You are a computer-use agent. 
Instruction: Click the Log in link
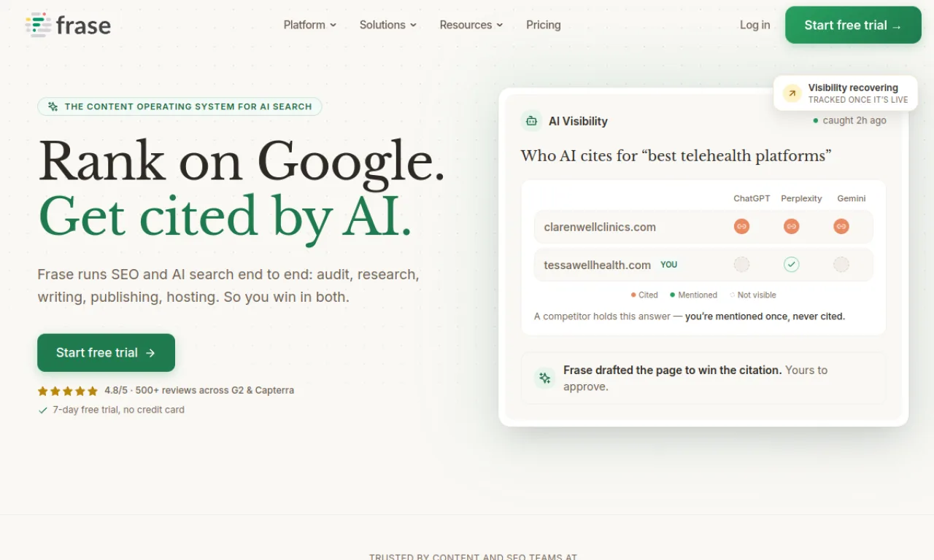click(x=754, y=25)
